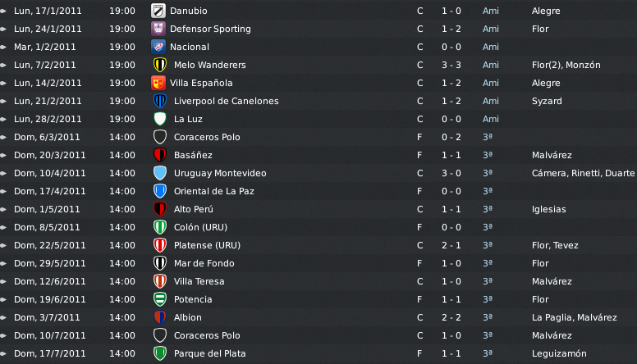Click the Parque del Plata green shield
637x364 pixels.
160,353
